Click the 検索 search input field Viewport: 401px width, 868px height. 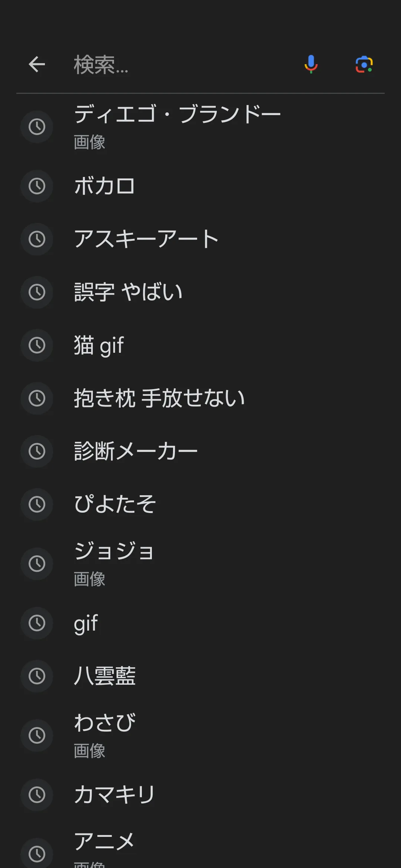point(178,65)
